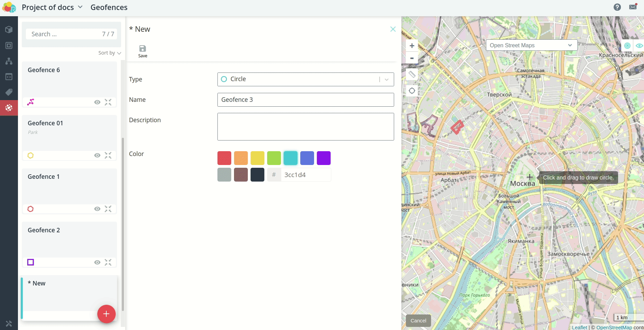Viewport: 644px width, 330px height.
Task: Toggle visibility of Geofence 2
Action: pyautogui.click(x=97, y=262)
